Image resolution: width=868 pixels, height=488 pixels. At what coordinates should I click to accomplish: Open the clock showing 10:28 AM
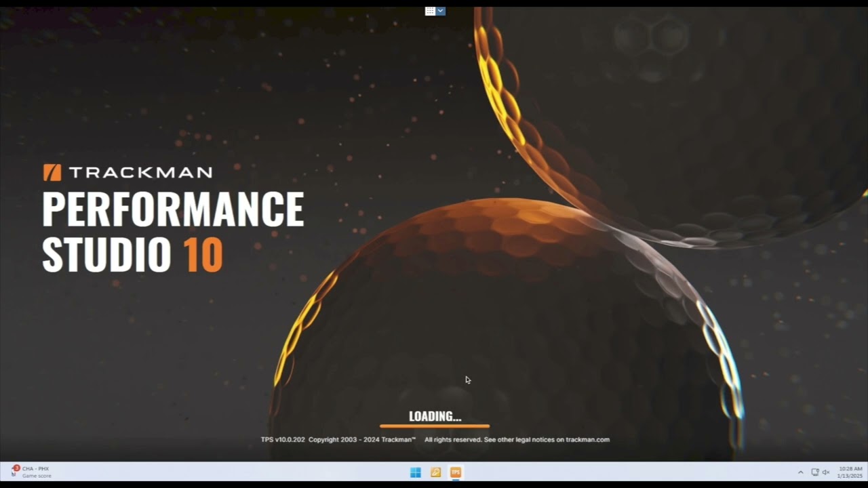(850, 472)
